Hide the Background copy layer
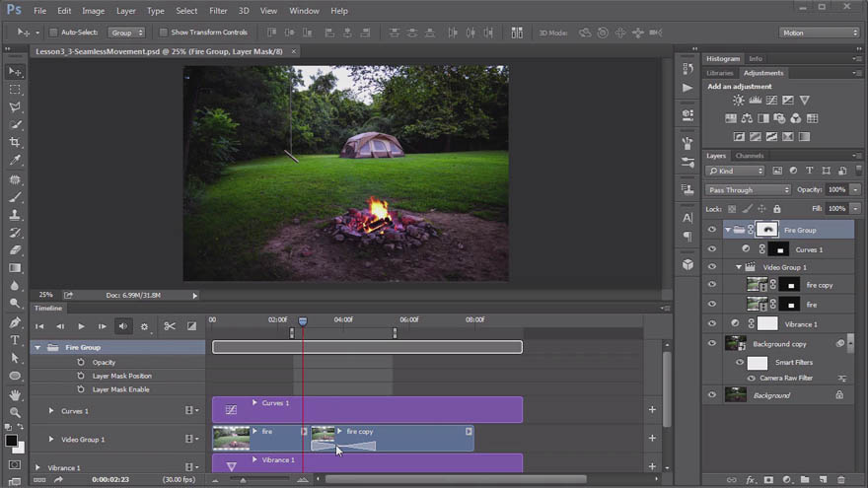 (x=712, y=344)
